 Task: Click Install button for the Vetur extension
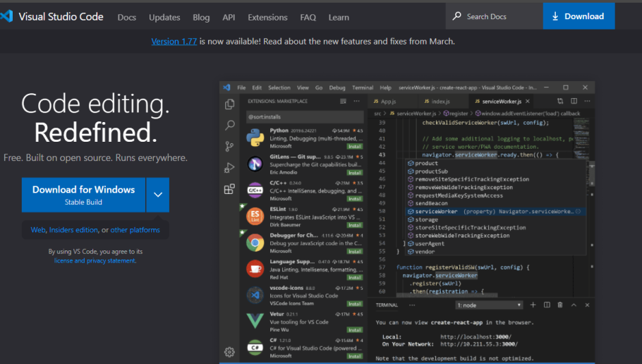coord(355,329)
